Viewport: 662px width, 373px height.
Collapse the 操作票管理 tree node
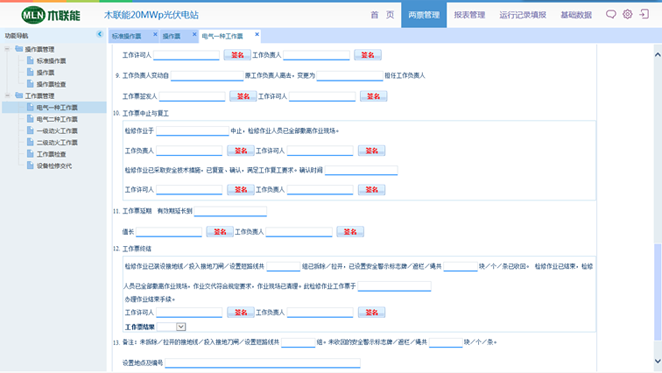click(x=7, y=49)
